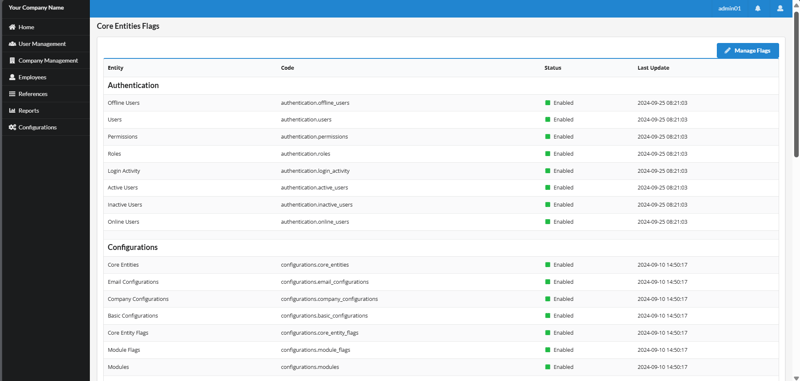Click the admin01 username in the header

click(x=729, y=8)
